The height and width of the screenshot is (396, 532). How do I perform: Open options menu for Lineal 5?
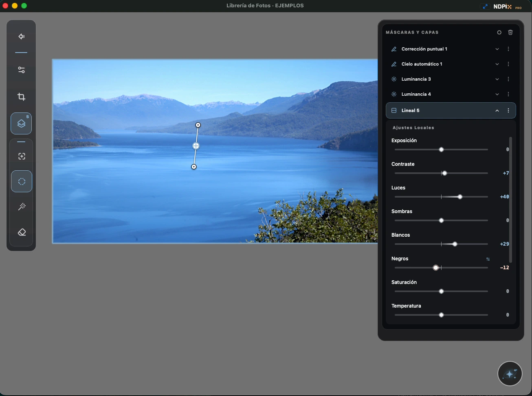point(508,110)
